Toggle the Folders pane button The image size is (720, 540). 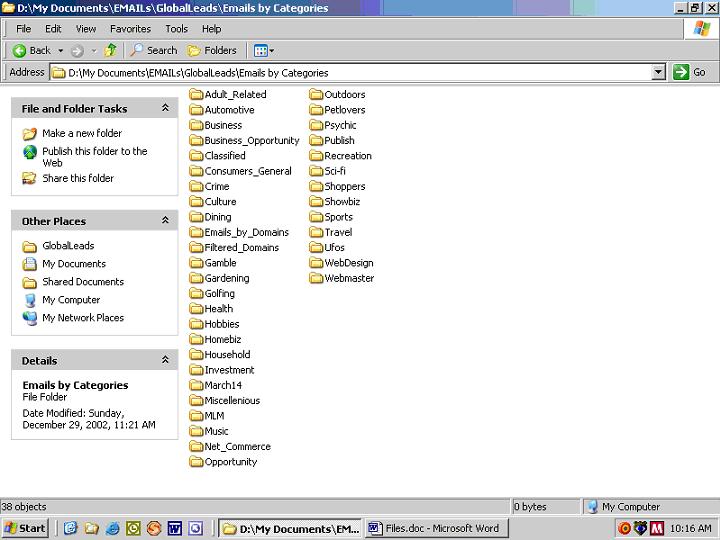click(212, 50)
